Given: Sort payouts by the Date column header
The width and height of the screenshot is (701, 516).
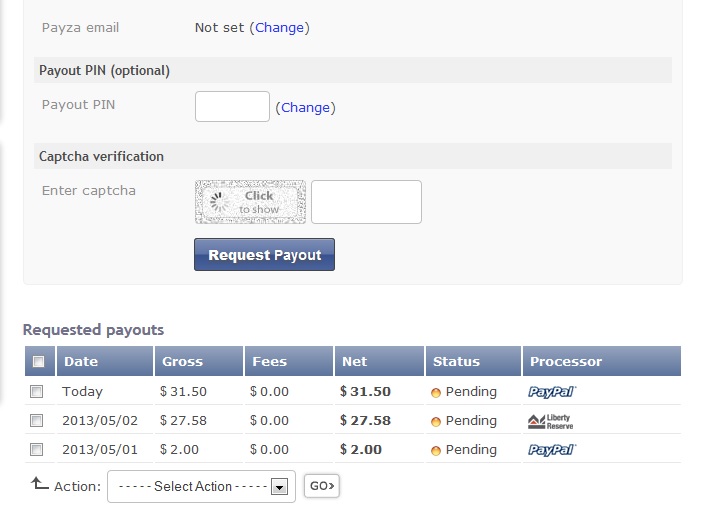Looking at the screenshot, I should point(81,361).
